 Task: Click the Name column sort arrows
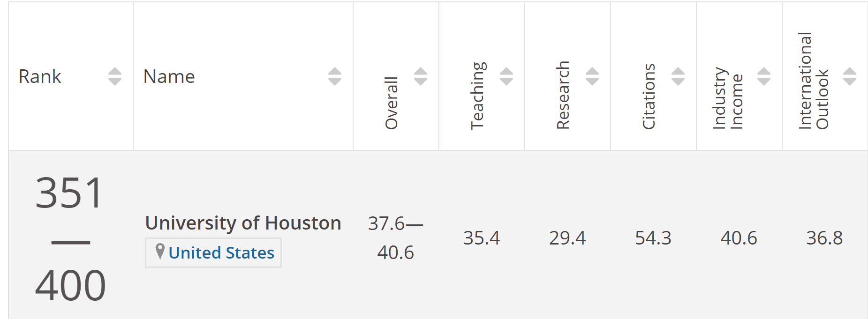(x=335, y=76)
